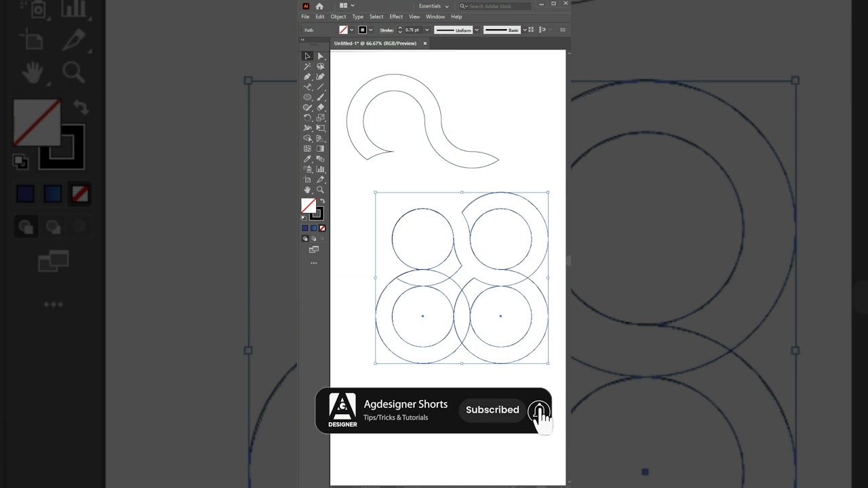Image resolution: width=868 pixels, height=488 pixels.
Task: Open the Select menu
Action: (x=376, y=17)
